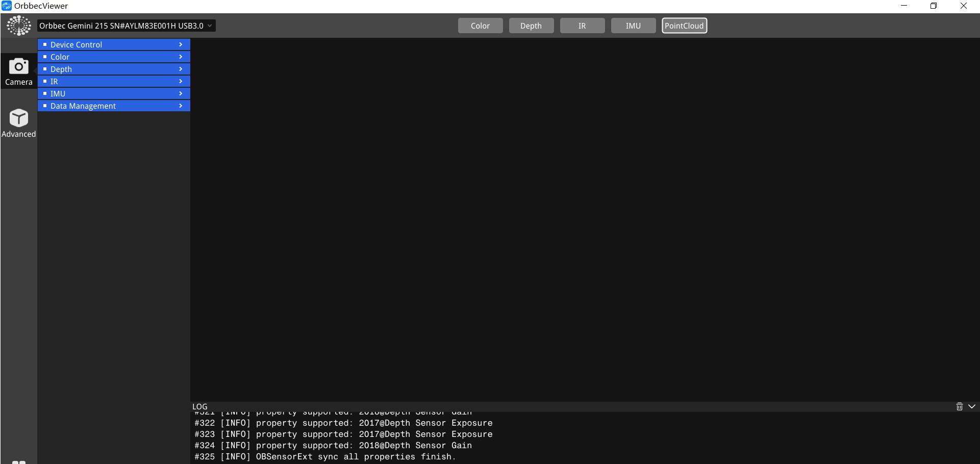Toggle the Depth stream button in top toolbar
The height and width of the screenshot is (464, 980).
pos(531,26)
